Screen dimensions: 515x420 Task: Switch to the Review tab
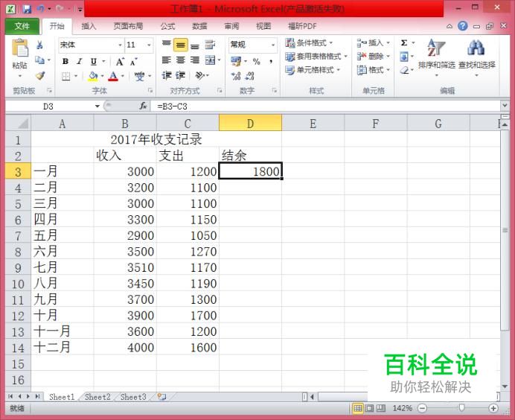pos(231,26)
